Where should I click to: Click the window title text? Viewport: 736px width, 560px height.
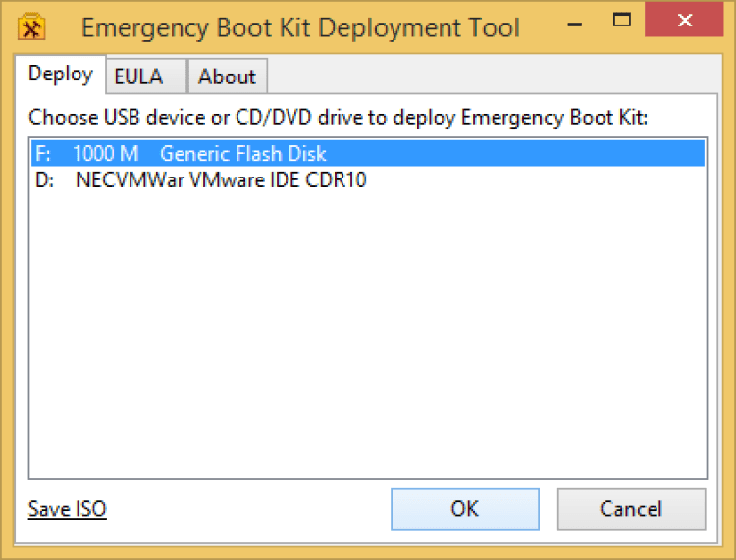pyautogui.click(x=300, y=27)
